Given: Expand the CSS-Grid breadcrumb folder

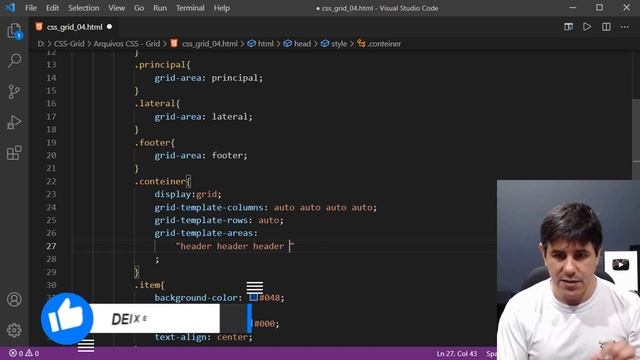Looking at the screenshot, I should coord(69,44).
